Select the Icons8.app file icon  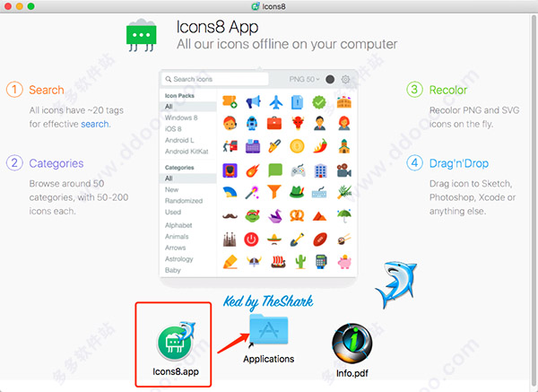tap(176, 343)
